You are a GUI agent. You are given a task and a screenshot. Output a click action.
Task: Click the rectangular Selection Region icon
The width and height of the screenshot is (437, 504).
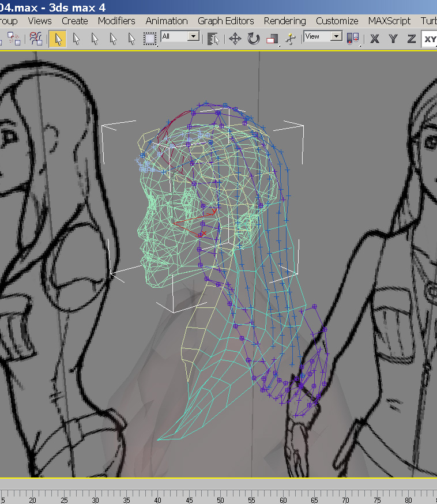[x=150, y=39]
